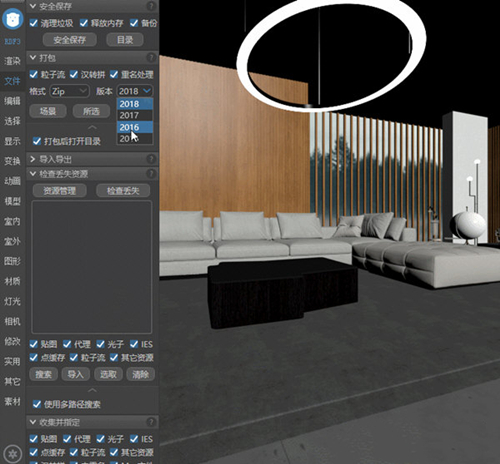Click help icon beside 安全保存 header
Screen dimensions: 500x464
(x=151, y=6)
